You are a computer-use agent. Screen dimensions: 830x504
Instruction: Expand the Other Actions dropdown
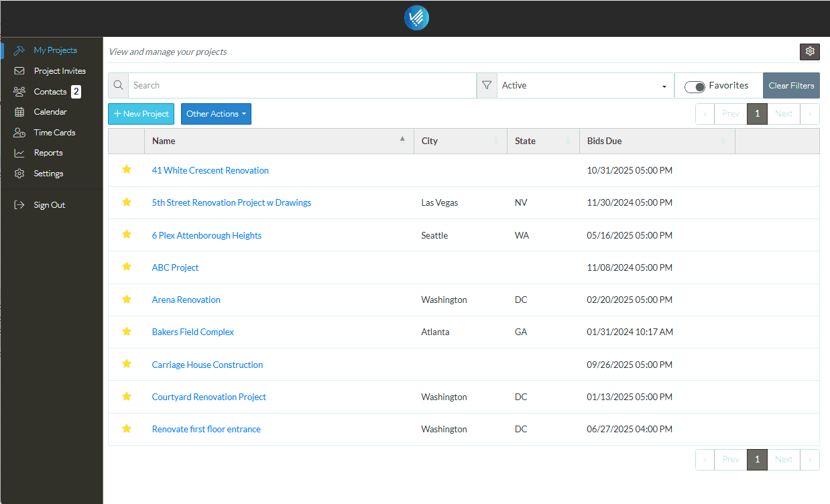(216, 114)
